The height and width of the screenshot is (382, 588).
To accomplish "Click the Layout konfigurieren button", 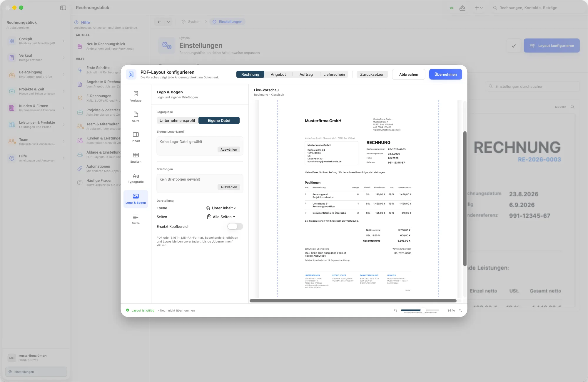I will [x=552, y=46].
